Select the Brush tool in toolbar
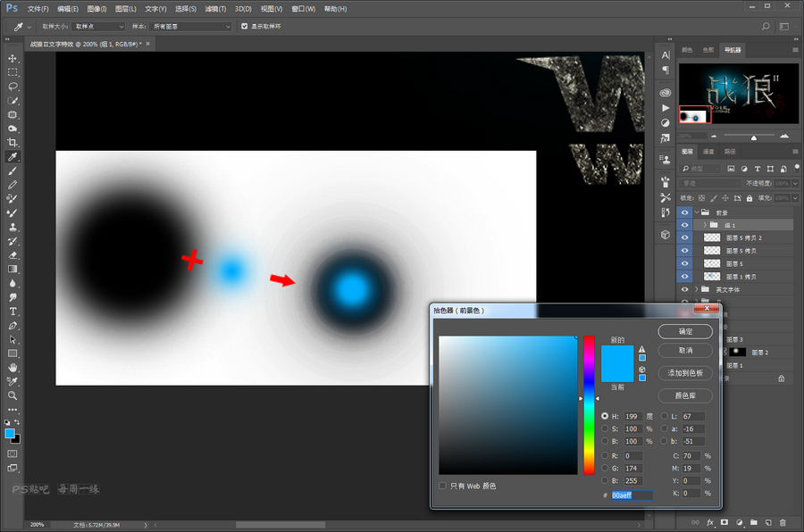 pyautogui.click(x=13, y=170)
